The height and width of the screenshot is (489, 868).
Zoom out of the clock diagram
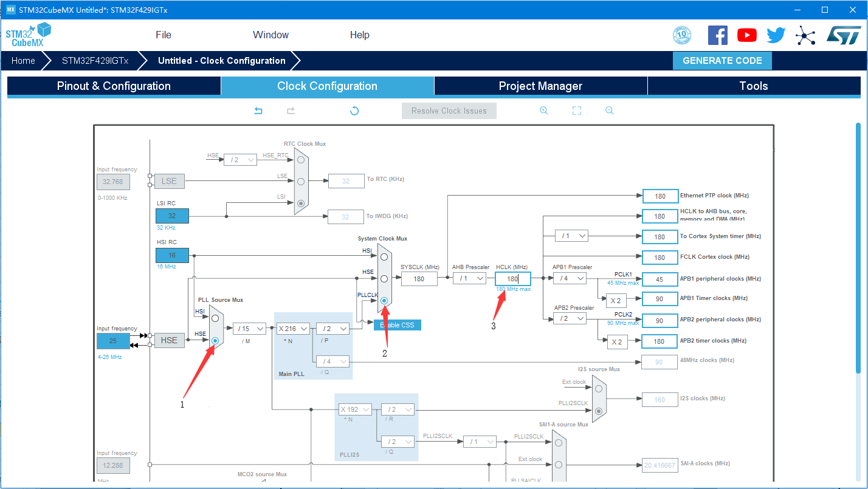[610, 111]
